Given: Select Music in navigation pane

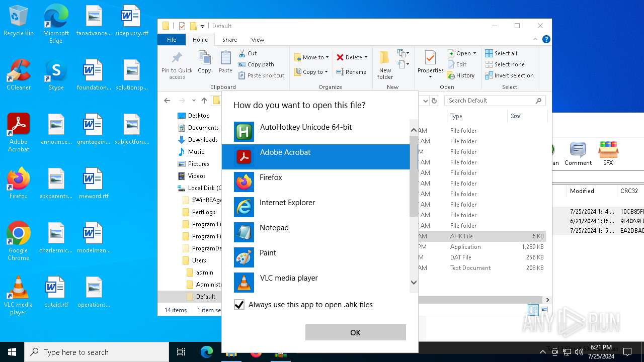Looking at the screenshot, I should (191, 152).
